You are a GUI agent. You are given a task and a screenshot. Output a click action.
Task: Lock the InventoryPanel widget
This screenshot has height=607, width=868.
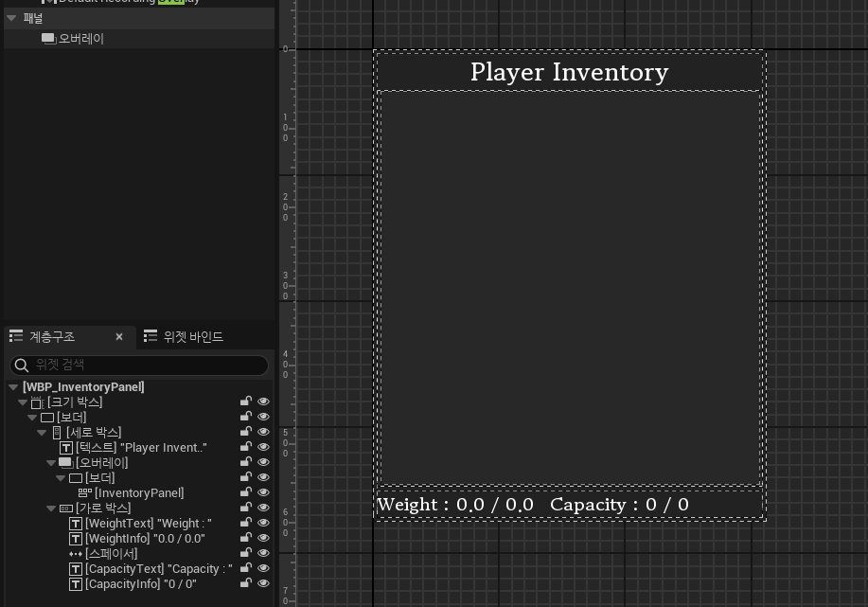pyautogui.click(x=246, y=491)
